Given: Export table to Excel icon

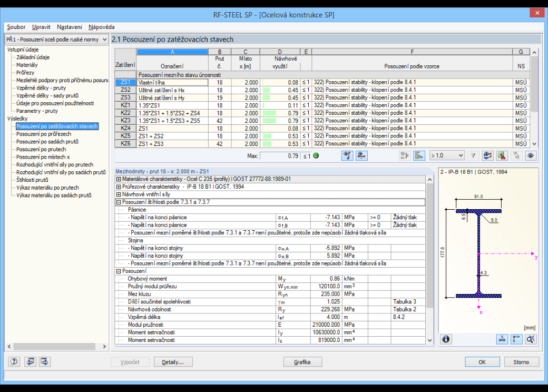Looking at the screenshot, I should point(502,156).
